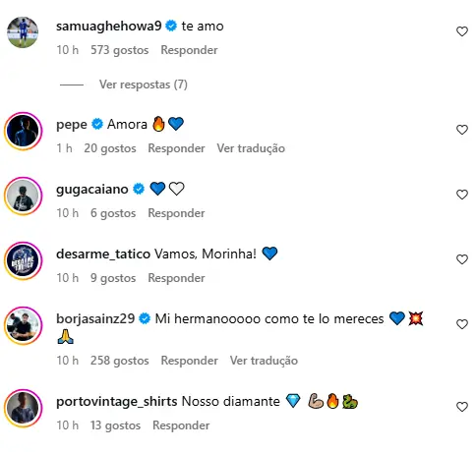Open 258 gostos likes list
The height and width of the screenshot is (452, 476).
(120, 361)
